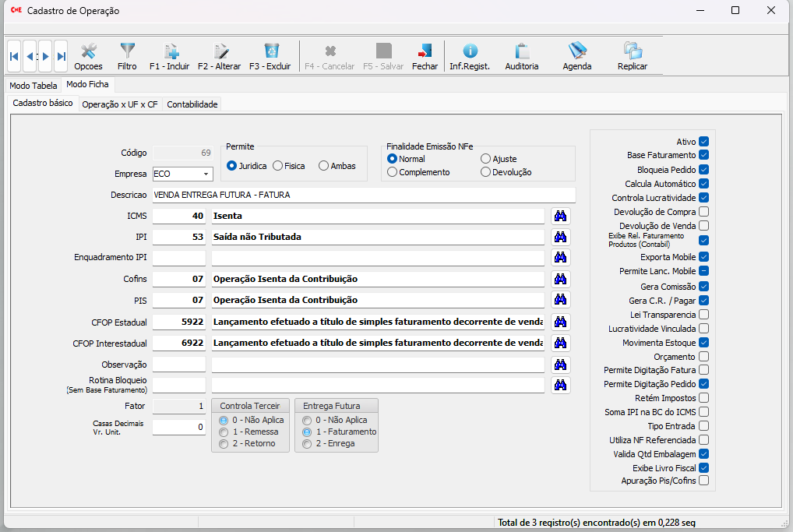This screenshot has height=532, width=793.
Task: Click the Fechar button
Action: click(x=425, y=56)
